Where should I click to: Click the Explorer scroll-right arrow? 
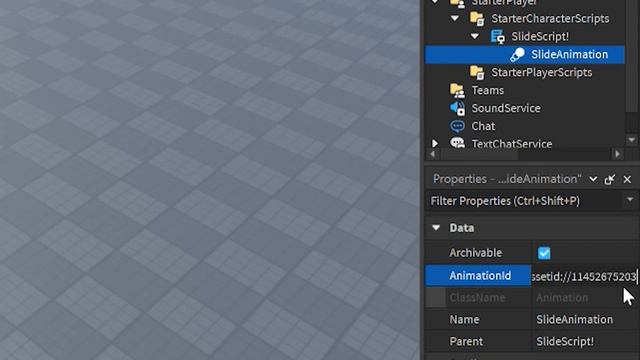(x=618, y=154)
